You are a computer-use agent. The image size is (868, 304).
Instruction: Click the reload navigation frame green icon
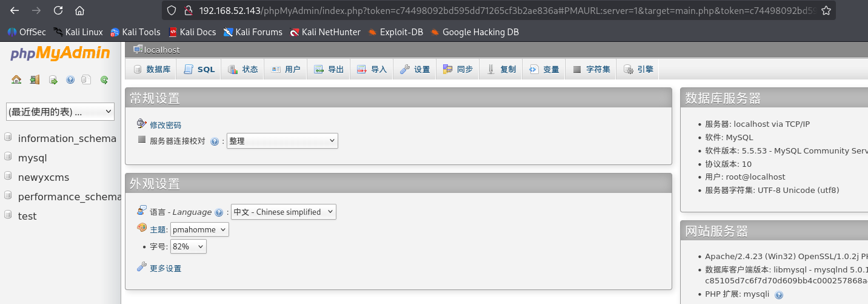pos(104,79)
